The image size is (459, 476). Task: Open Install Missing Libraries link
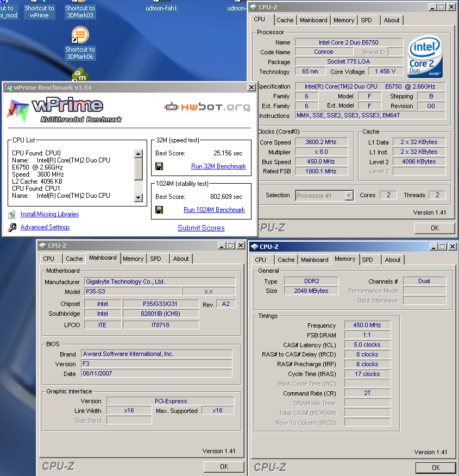50,214
